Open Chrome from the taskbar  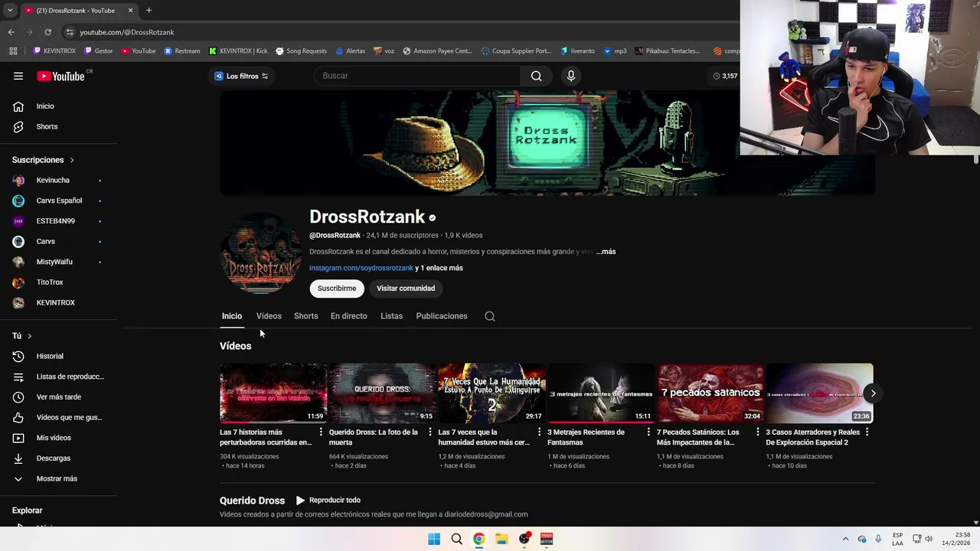click(x=479, y=539)
